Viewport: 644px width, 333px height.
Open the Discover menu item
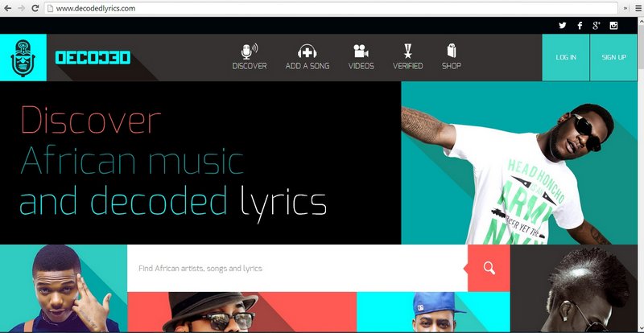pos(250,57)
